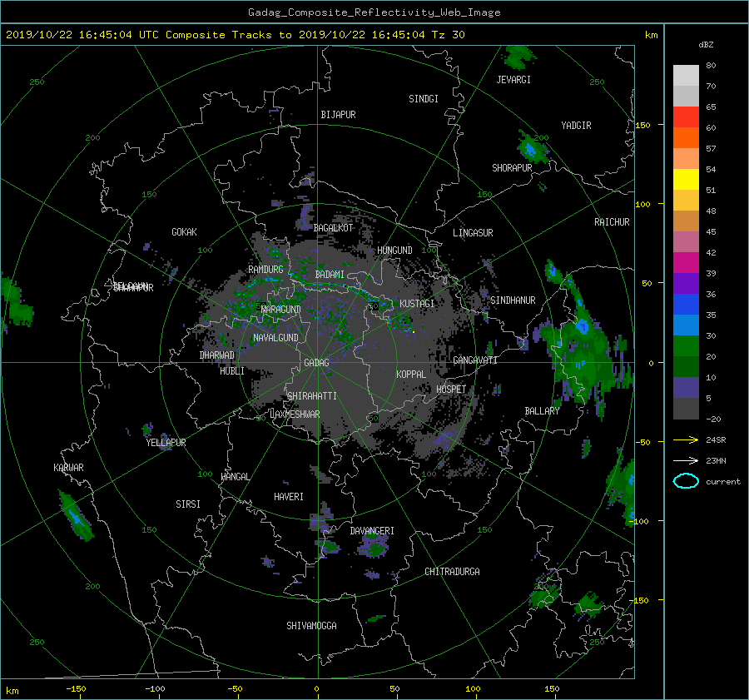Click the CHITRADURGA city label
This screenshot has height=700, width=749.
pos(452,572)
